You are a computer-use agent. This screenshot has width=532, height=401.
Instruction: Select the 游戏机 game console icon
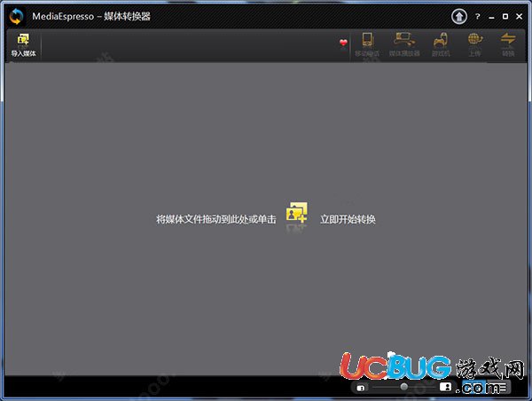[x=441, y=45]
